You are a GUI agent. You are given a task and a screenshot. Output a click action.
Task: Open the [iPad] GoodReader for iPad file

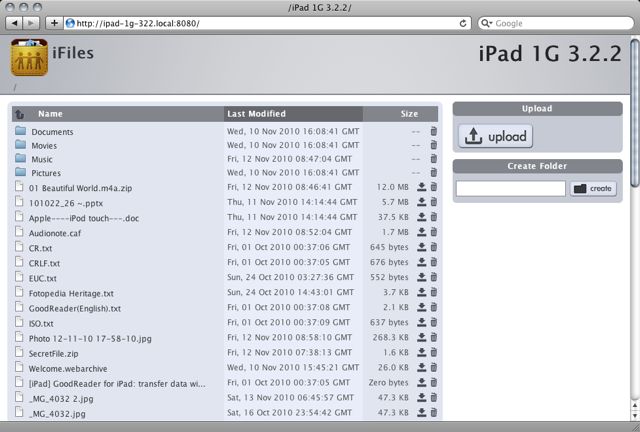click(117, 384)
